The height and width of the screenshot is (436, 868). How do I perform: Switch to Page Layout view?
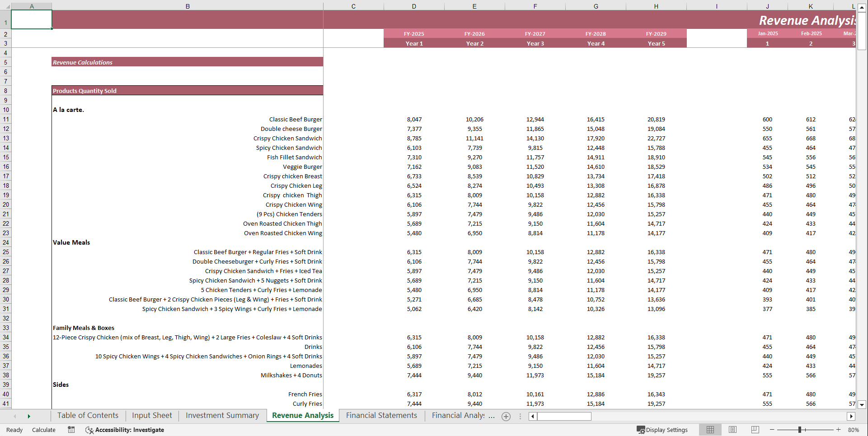[732, 430]
